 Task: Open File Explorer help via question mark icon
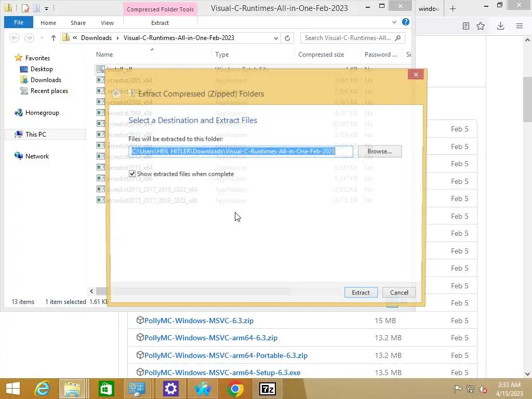(405, 22)
